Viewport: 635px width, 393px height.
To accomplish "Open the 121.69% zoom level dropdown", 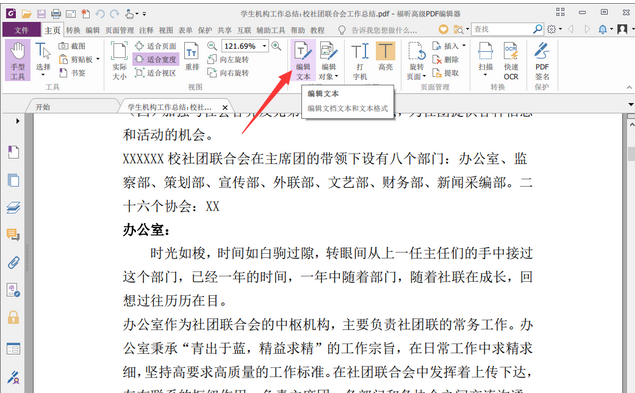I will [x=264, y=46].
